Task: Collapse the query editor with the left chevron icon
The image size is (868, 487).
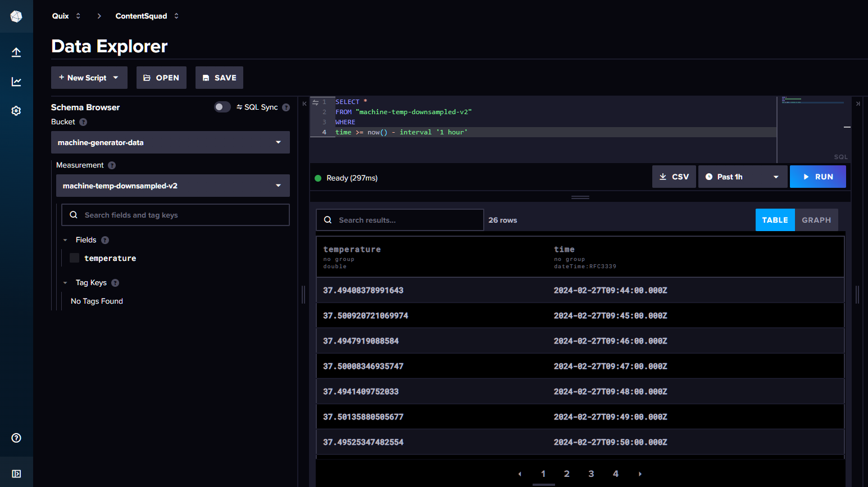Action: [304, 103]
